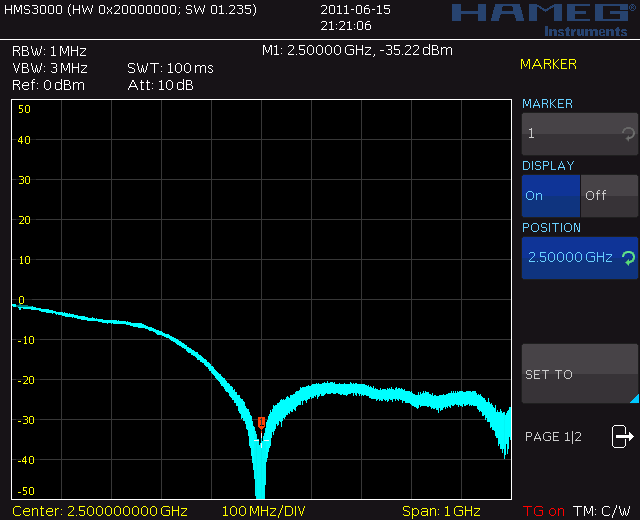The image size is (640, 520).
Task: Click the MARKER menu title
Action: click(548, 65)
